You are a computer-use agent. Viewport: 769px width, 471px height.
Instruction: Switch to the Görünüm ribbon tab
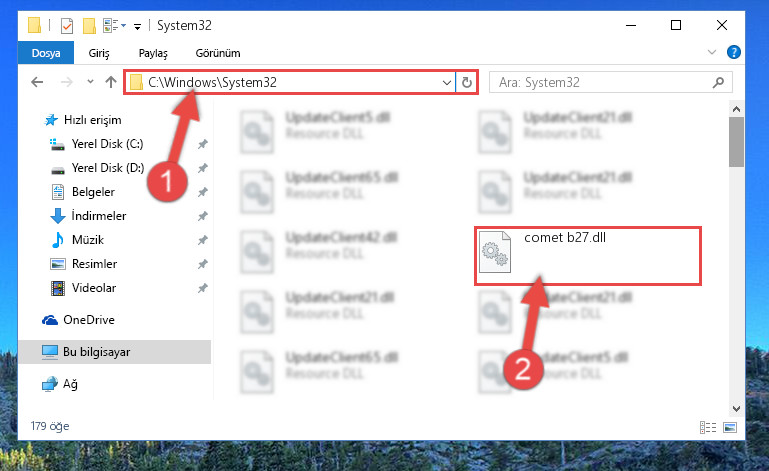coord(218,53)
